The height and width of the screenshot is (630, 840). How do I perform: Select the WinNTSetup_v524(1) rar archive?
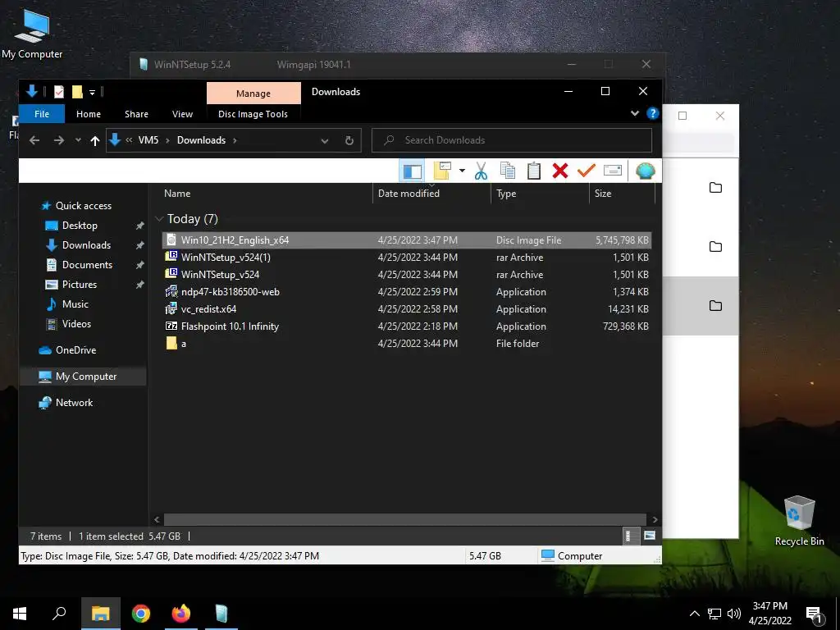tap(407, 257)
